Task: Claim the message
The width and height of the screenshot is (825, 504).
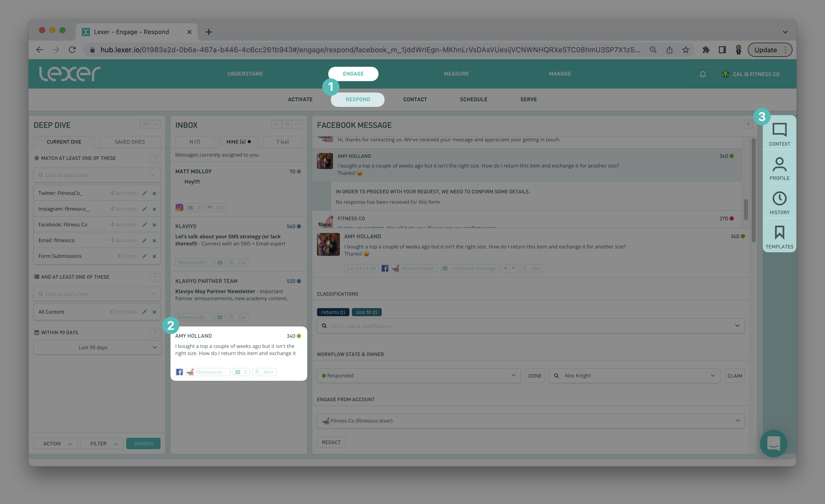Action: point(735,376)
